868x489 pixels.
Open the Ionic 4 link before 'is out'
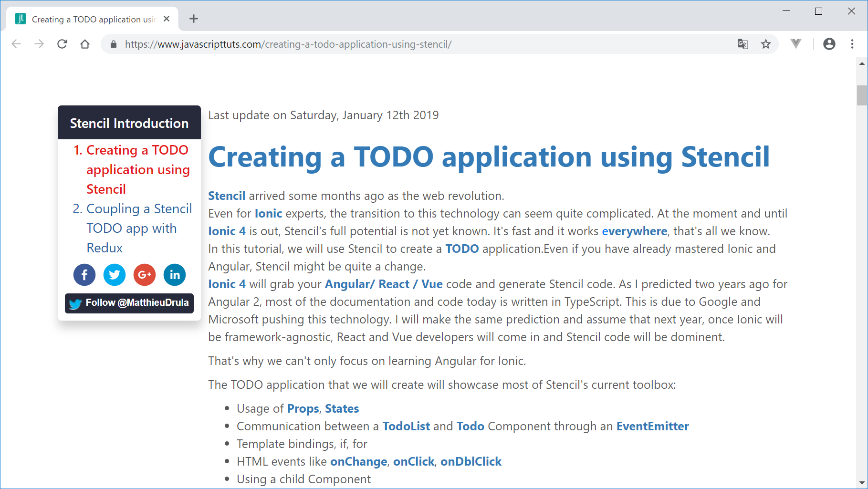tap(227, 231)
